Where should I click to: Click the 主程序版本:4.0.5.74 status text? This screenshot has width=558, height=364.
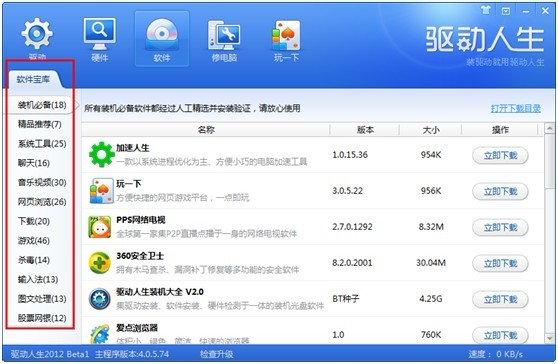coord(132,354)
